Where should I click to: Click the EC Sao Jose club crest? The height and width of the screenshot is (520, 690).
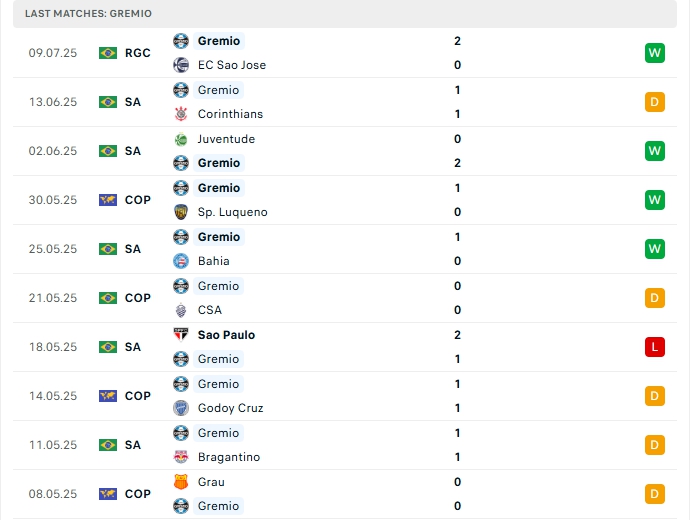[x=181, y=65]
